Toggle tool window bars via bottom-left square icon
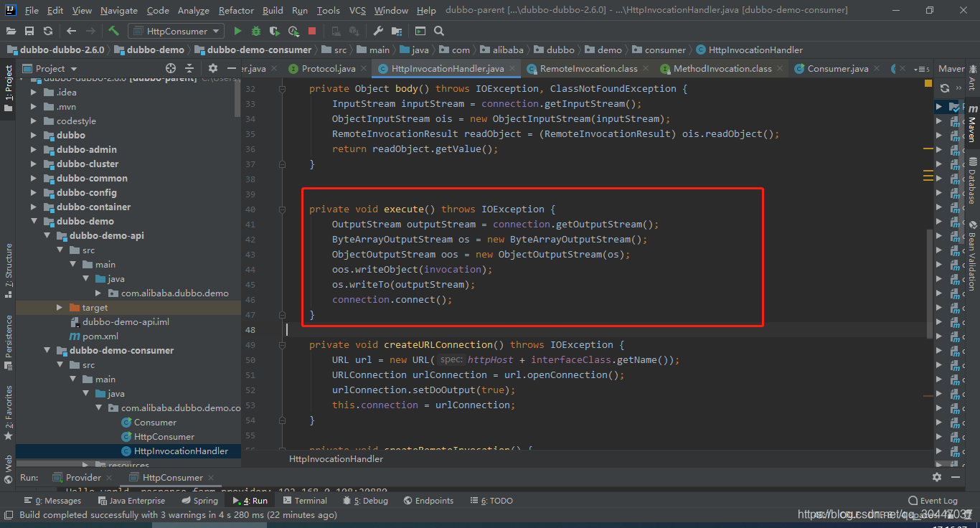The width and height of the screenshot is (980, 528). 9,515
